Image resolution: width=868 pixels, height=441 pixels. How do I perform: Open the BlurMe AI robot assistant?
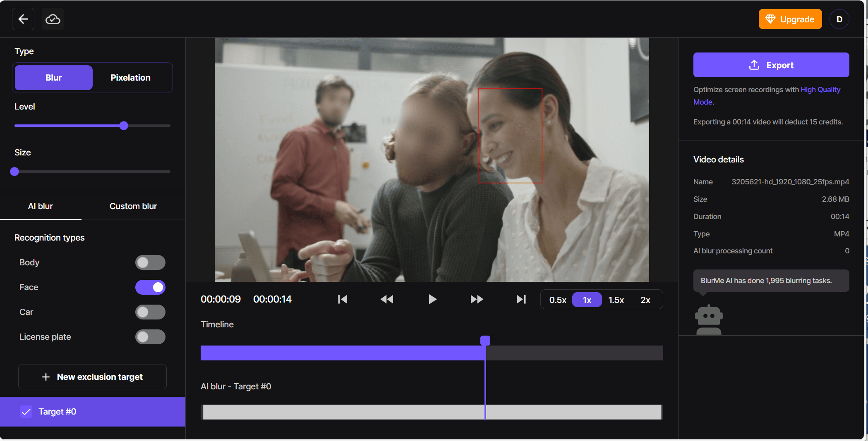709,320
